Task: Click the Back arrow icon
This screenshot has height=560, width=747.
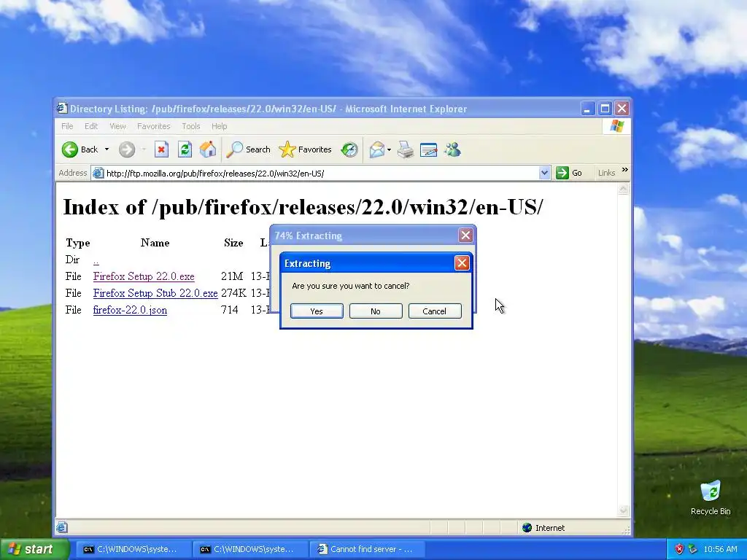Action: tap(69, 149)
